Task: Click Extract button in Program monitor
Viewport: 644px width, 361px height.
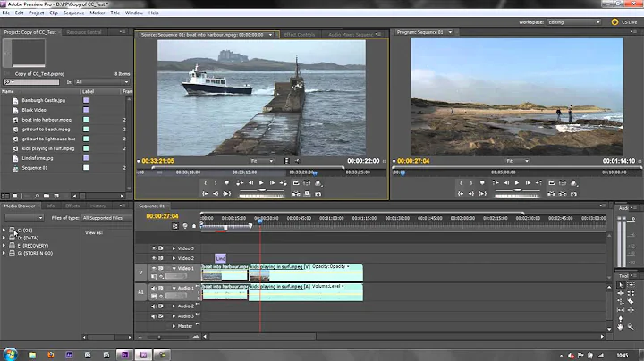Action: point(563,194)
